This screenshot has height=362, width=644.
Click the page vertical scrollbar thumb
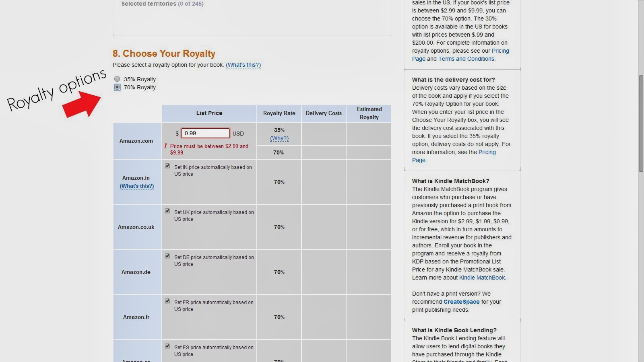coord(641,123)
